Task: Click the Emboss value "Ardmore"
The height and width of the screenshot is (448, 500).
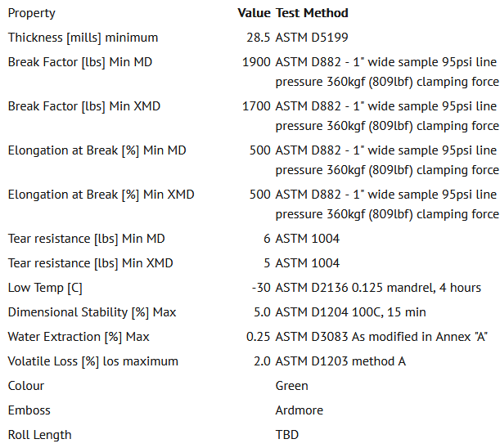Action: (299, 410)
